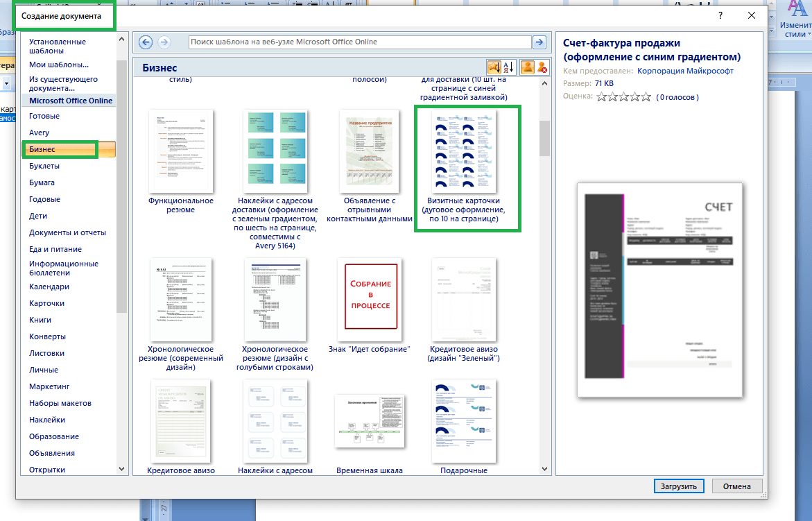This screenshot has height=521, width=812.
Task: Click the back navigation arrow
Action: click(x=146, y=42)
